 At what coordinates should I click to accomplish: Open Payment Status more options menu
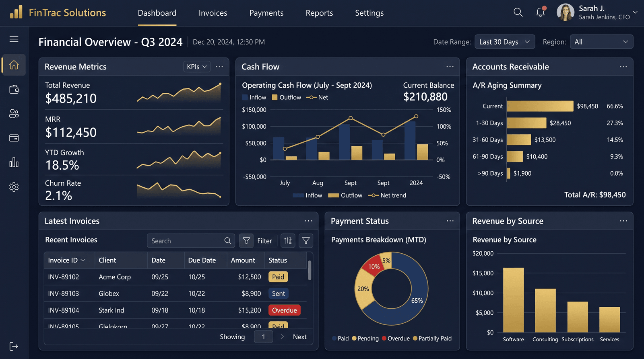pos(450,221)
